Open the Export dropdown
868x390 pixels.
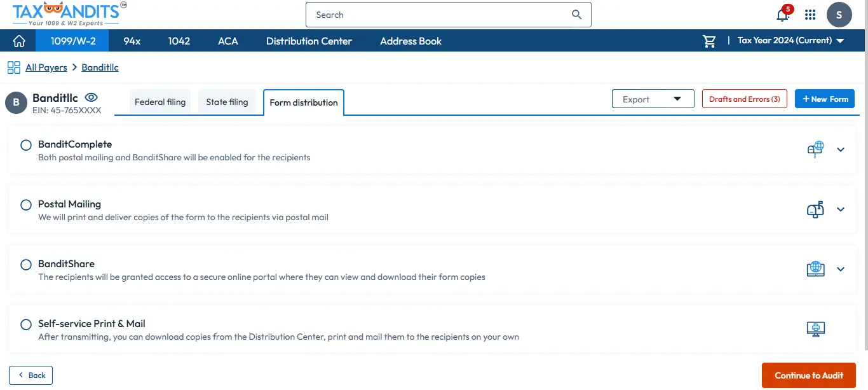click(653, 99)
